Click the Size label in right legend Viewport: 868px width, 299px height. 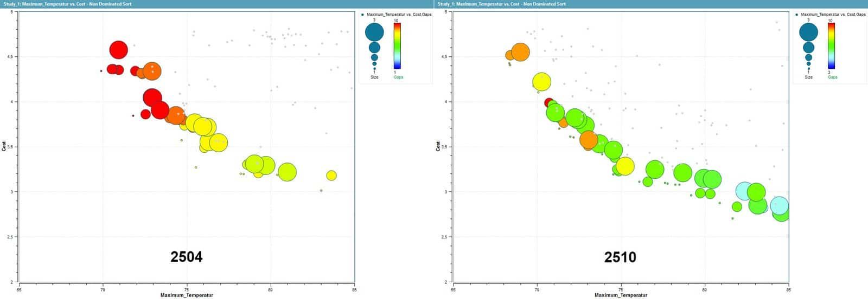coord(808,77)
